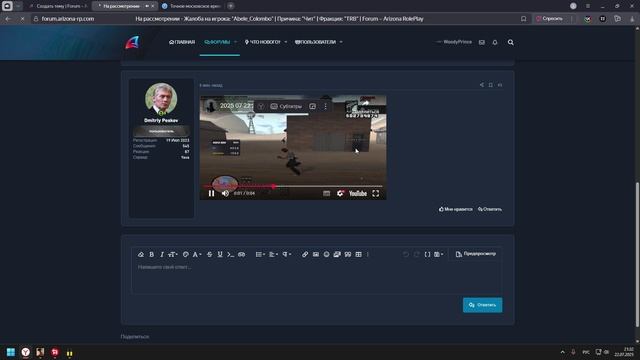Open the alerts bell icon

pos(495,42)
